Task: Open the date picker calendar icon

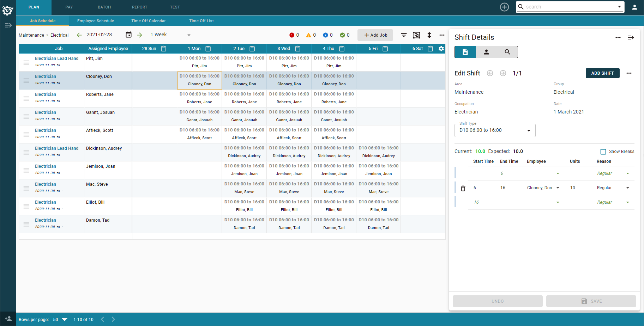Action: point(128,34)
